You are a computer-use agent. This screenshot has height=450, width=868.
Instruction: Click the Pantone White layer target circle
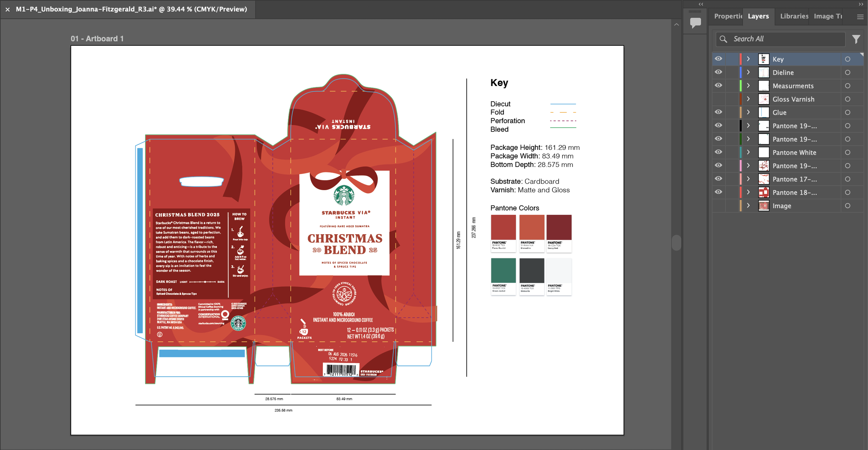[x=848, y=153]
